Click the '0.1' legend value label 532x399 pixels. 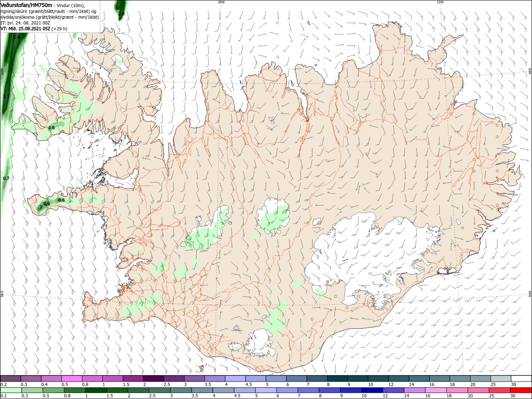[x=3, y=396]
